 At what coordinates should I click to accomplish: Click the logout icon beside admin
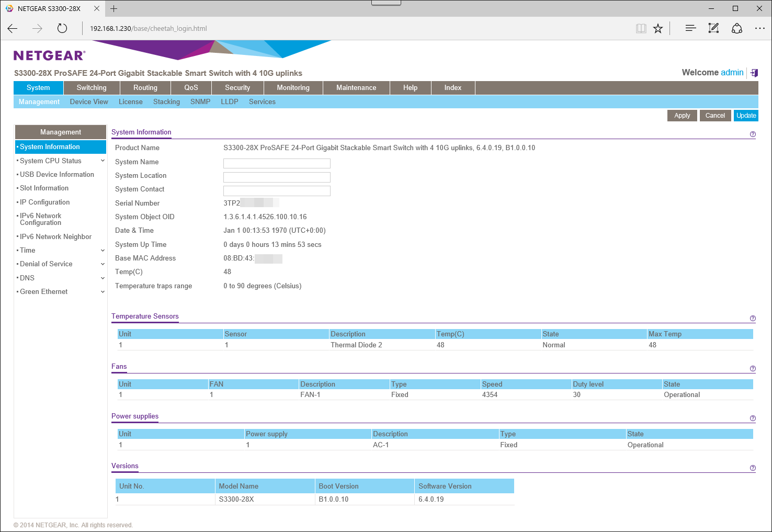click(754, 73)
